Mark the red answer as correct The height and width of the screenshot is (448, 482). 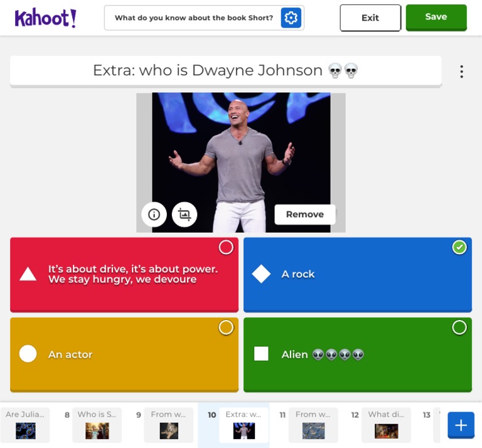click(226, 247)
